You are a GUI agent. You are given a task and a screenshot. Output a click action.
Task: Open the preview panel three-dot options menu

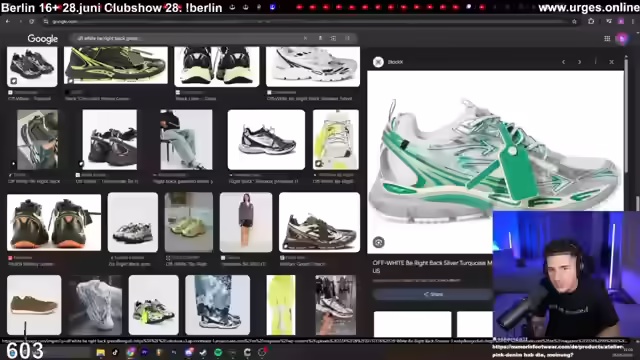(x=596, y=62)
